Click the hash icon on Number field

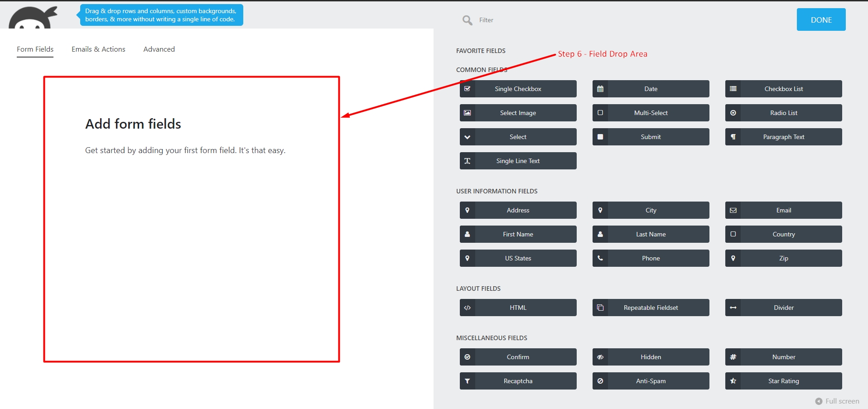coord(733,357)
